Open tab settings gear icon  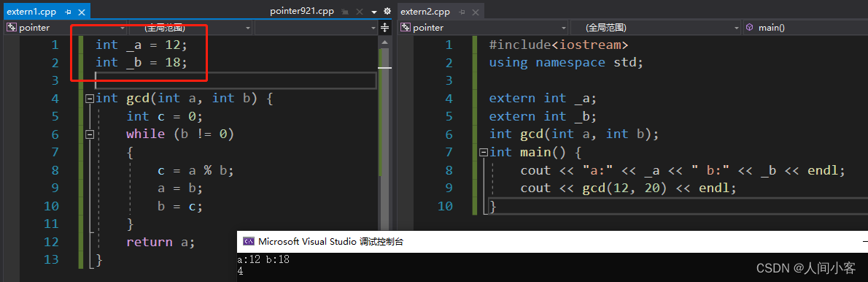(x=387, y=11)
